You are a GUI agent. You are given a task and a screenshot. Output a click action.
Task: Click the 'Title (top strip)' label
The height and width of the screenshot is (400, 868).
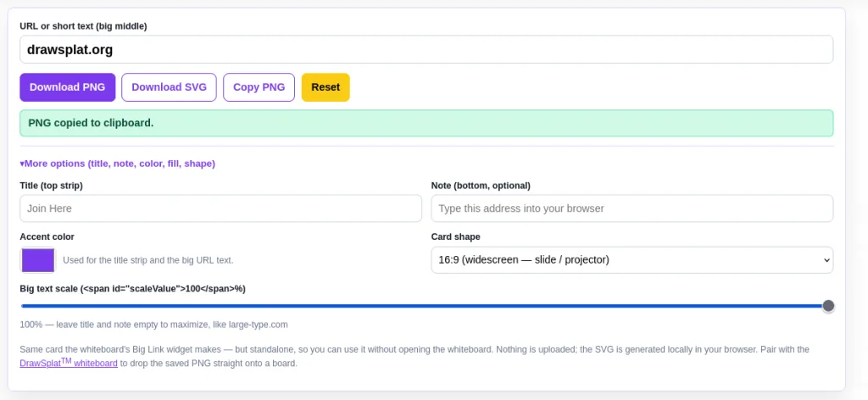click(52, 186)
